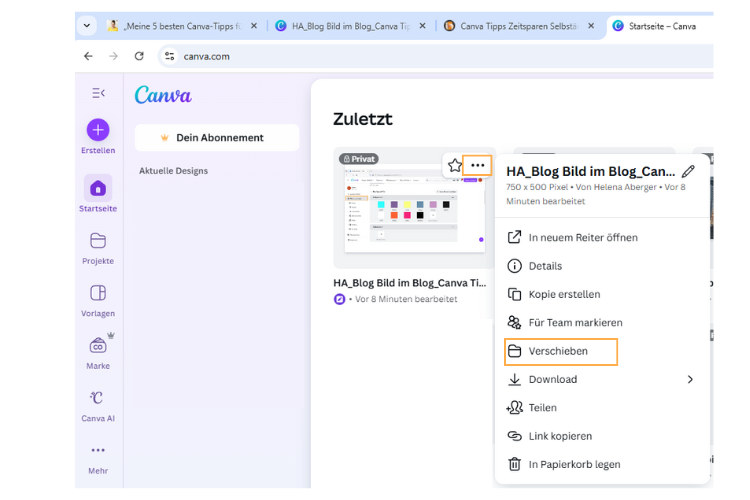The width and height of the screenshot is (750, 500).
Task: Click the info icon beside Details
Action: pos(515,266)
